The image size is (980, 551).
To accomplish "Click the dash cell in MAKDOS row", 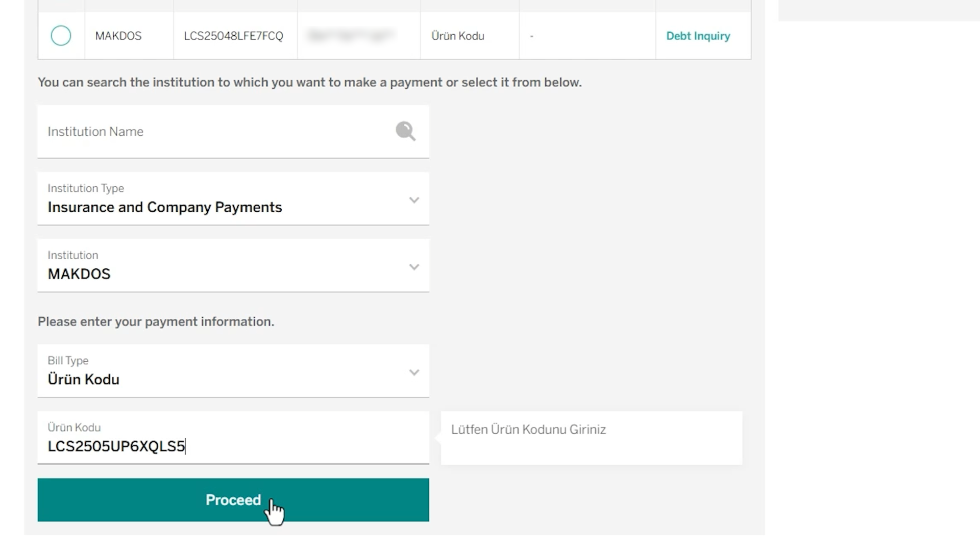I will tap(532, 36).
